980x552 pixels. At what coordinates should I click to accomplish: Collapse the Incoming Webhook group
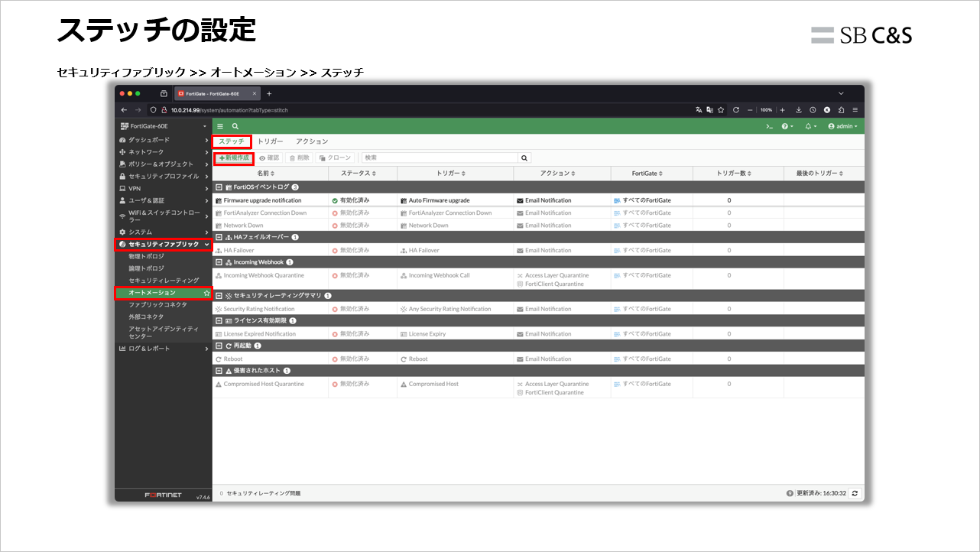(x=219, y=262)
